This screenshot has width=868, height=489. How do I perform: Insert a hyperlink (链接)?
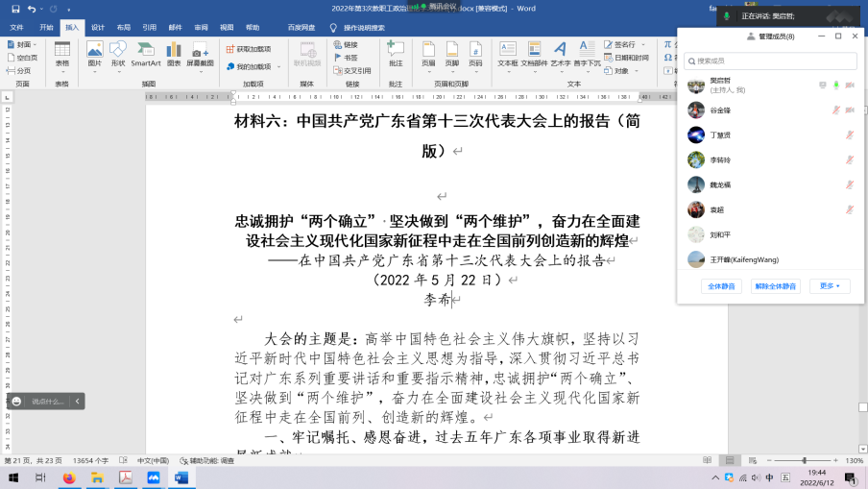point(346,44)
